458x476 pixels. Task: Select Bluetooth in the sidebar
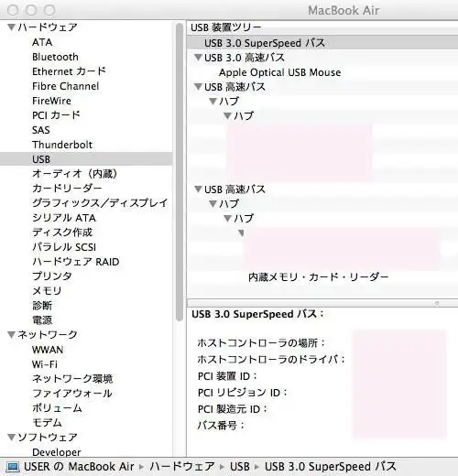55,57
